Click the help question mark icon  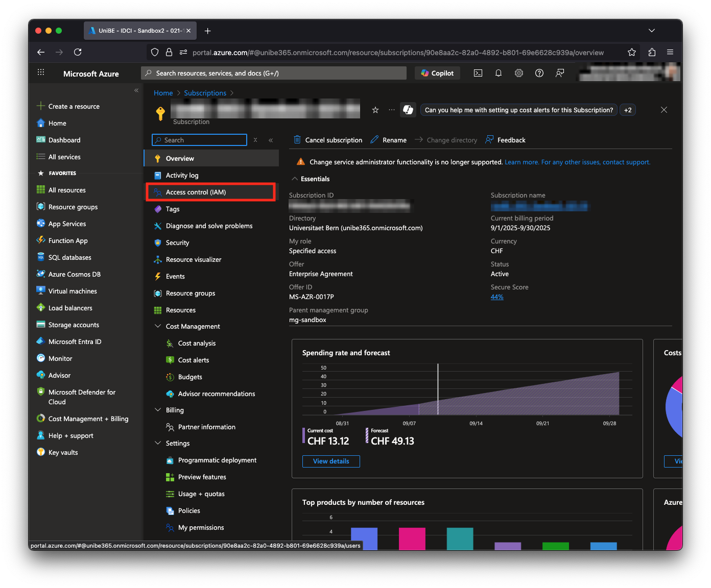point(539,73)
